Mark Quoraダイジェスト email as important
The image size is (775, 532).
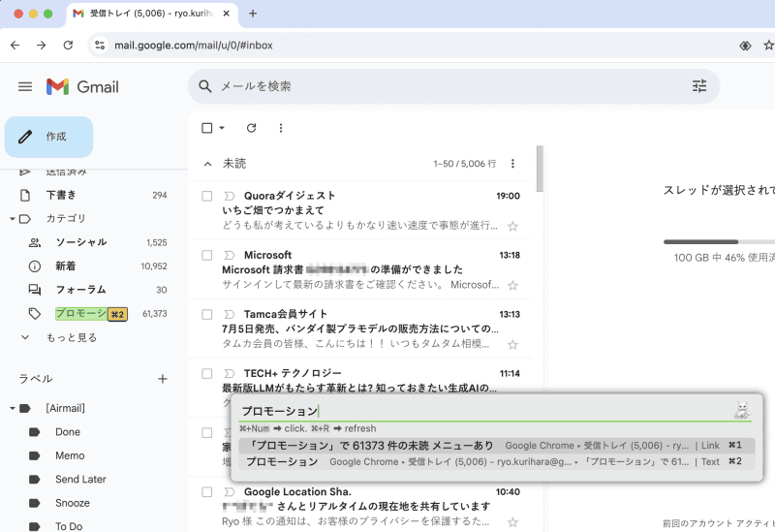[229, 196]
